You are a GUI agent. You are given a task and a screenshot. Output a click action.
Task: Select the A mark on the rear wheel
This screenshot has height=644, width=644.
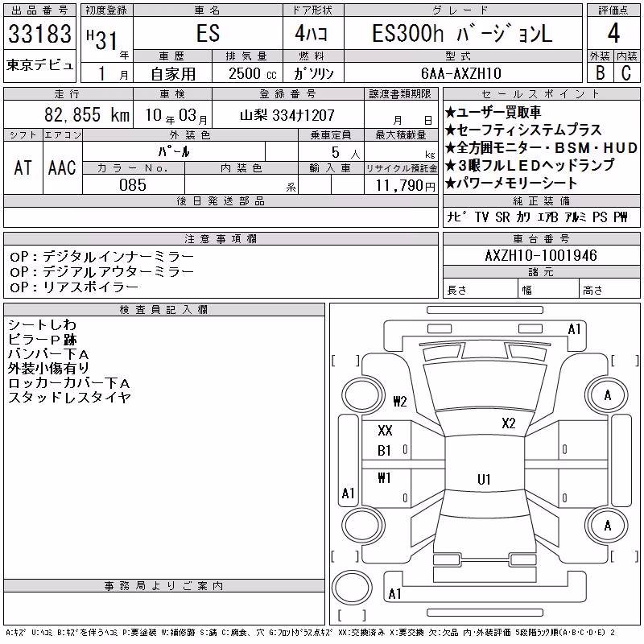(608, 526)
